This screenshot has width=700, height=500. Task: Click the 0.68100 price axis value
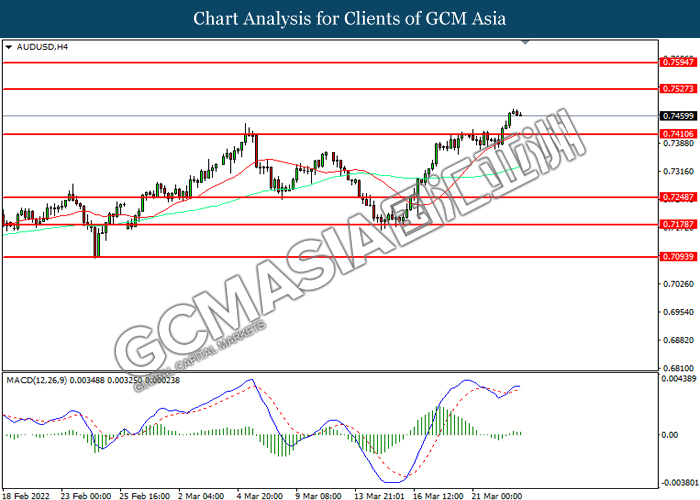point(678,368)
